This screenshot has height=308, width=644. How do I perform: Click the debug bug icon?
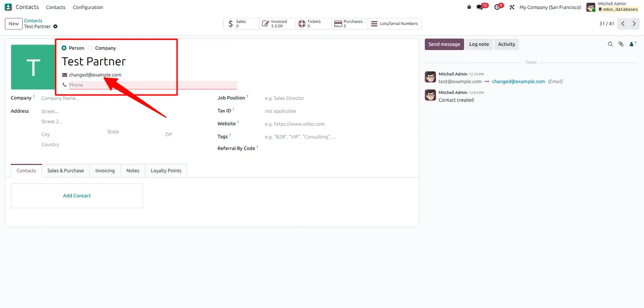tap(469, 7)
